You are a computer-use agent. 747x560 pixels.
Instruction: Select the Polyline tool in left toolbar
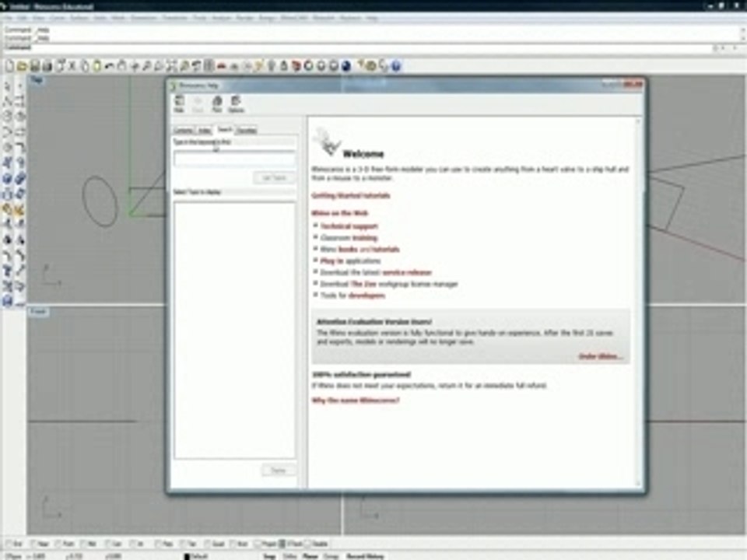click(x=7, y=101)
